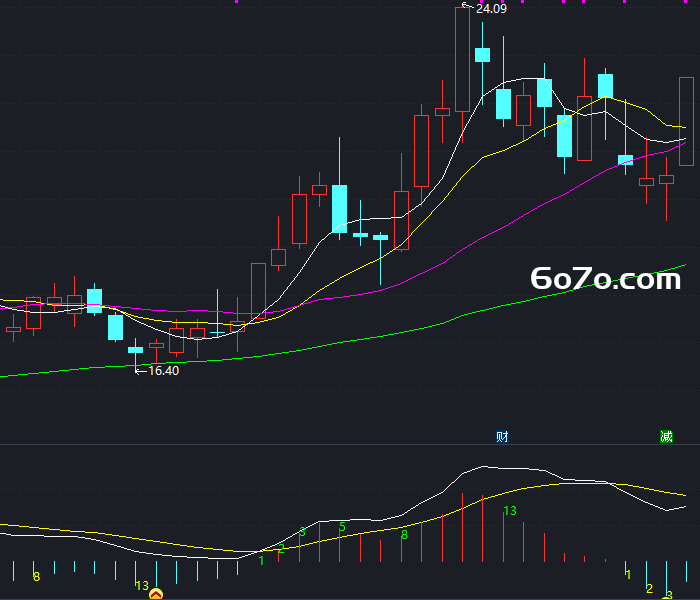Click the green 减 shareholder reduction marker

click(666, 436)
